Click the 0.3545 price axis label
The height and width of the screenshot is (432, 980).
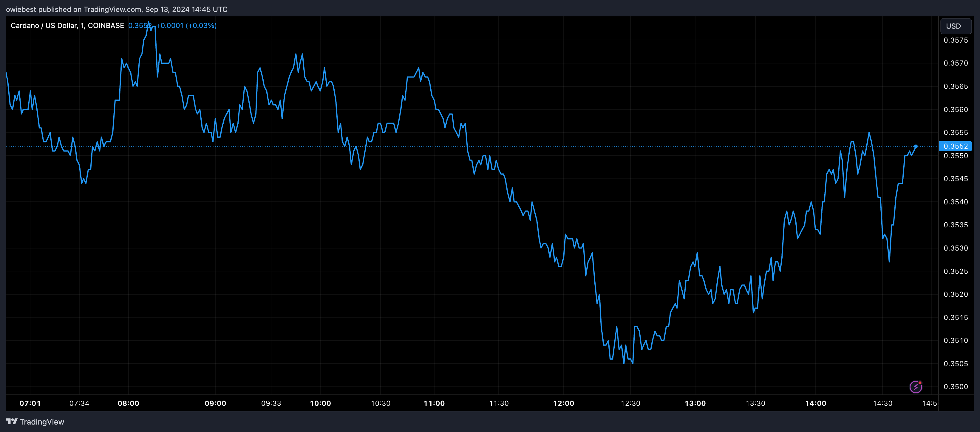(x=956, y=178)
